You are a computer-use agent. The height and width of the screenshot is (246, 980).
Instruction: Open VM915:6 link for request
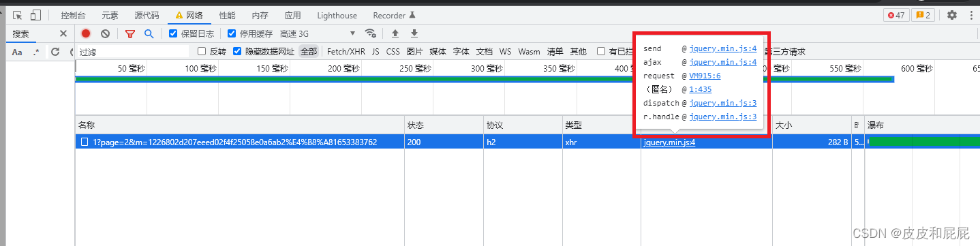click(x=705, y=76)
